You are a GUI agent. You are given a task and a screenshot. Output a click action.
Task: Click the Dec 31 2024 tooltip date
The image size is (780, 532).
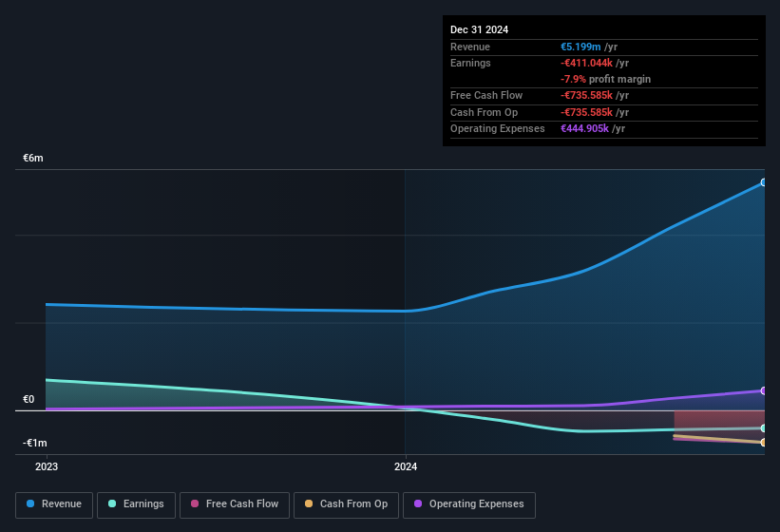click(479, 29)
